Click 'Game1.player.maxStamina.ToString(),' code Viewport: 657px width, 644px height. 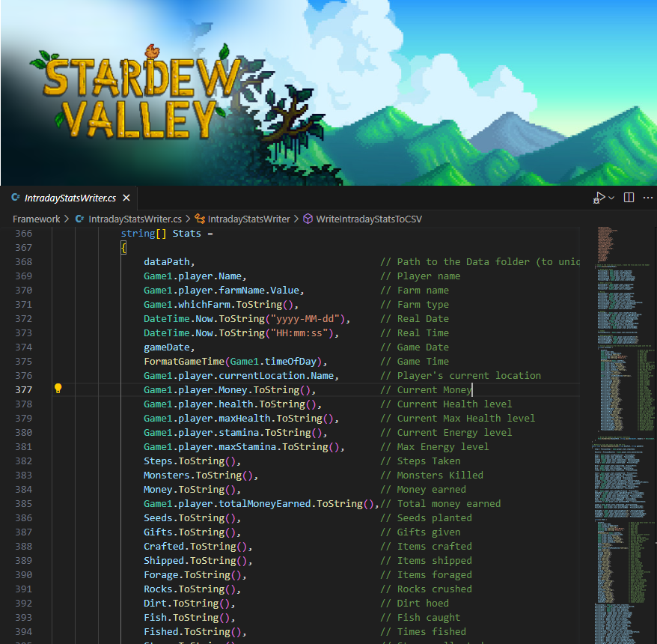[244, 447]
